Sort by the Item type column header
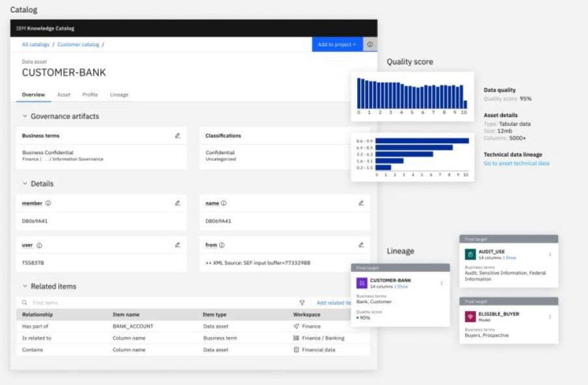This screenshot has height=385, width=588. (215, 315)
